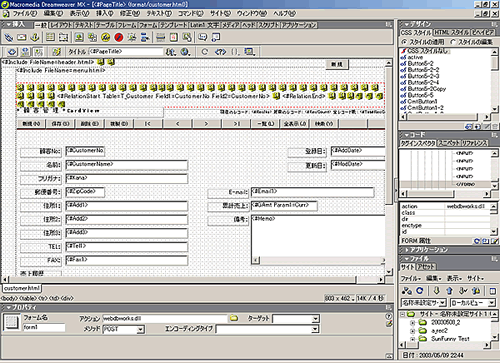500x363 pixels.
Task: Open the 挿入 menu in menu bar
Action: pos(104,14)
